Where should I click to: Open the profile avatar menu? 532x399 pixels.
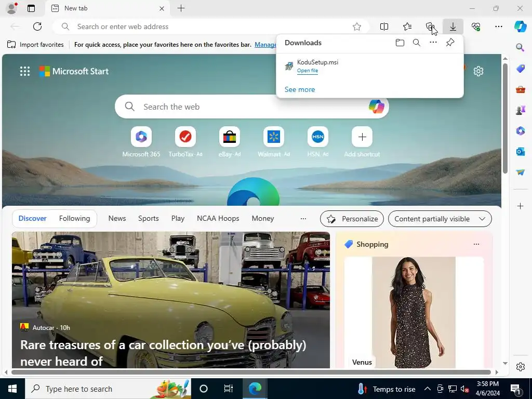pos(12,8)
